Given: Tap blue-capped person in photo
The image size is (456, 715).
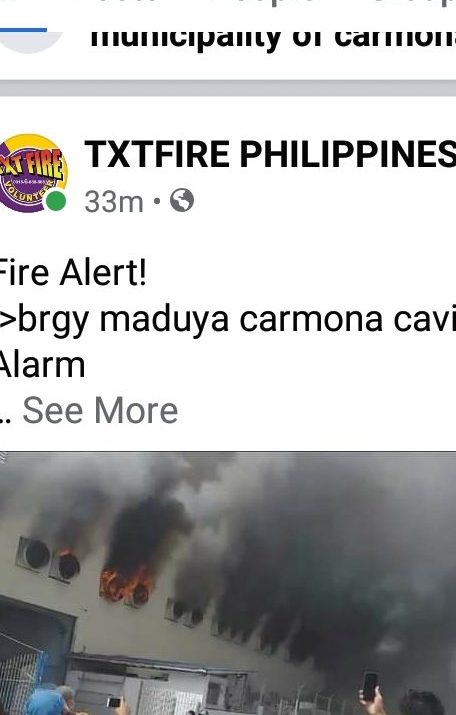Looking at the screenshot, I should [x=45, y=702].
